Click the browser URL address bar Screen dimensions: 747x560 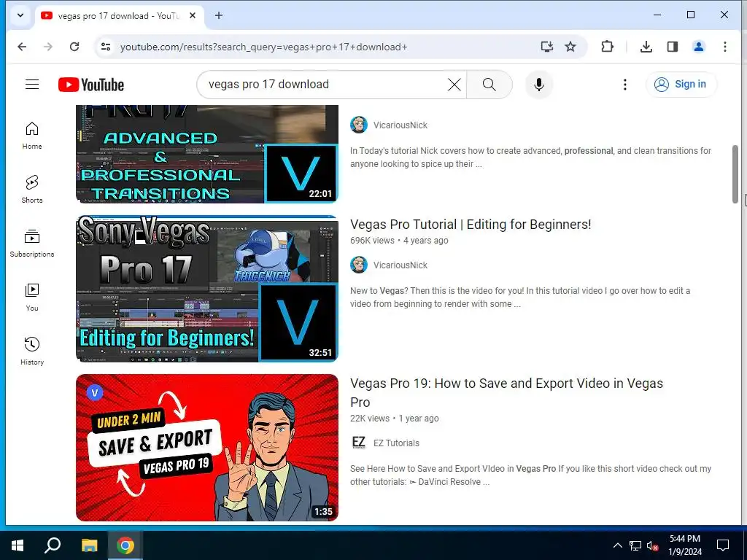(324, 47)
